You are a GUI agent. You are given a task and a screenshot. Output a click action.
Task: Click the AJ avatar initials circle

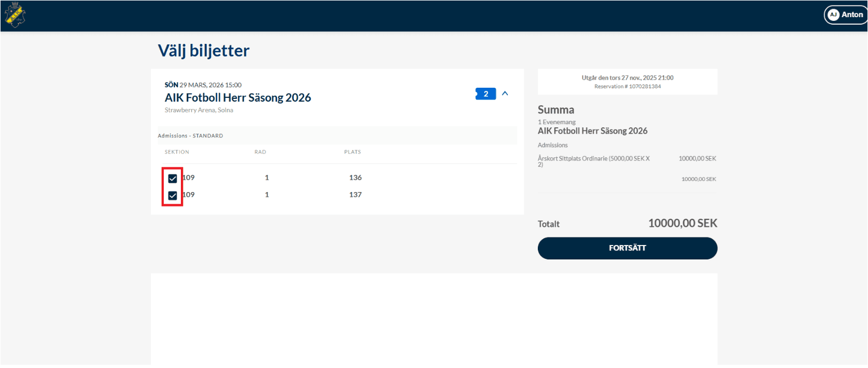tap(833, 15)
